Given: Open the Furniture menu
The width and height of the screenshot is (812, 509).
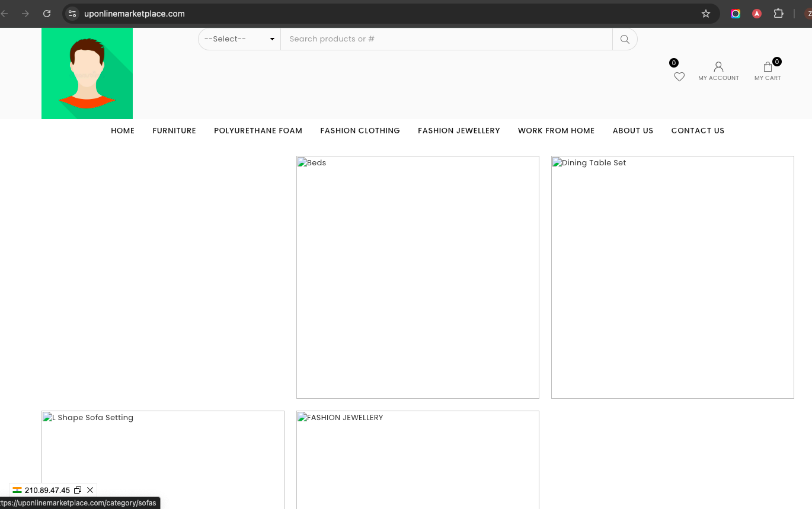Looking at the screenshot, I should click(x=174, y=131).
